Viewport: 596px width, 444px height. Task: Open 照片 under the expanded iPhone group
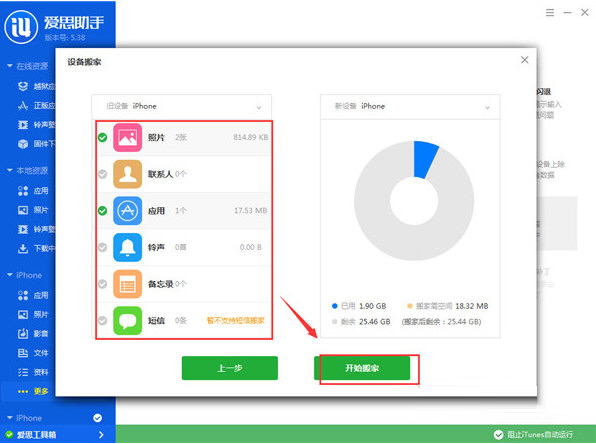(33, 314)
